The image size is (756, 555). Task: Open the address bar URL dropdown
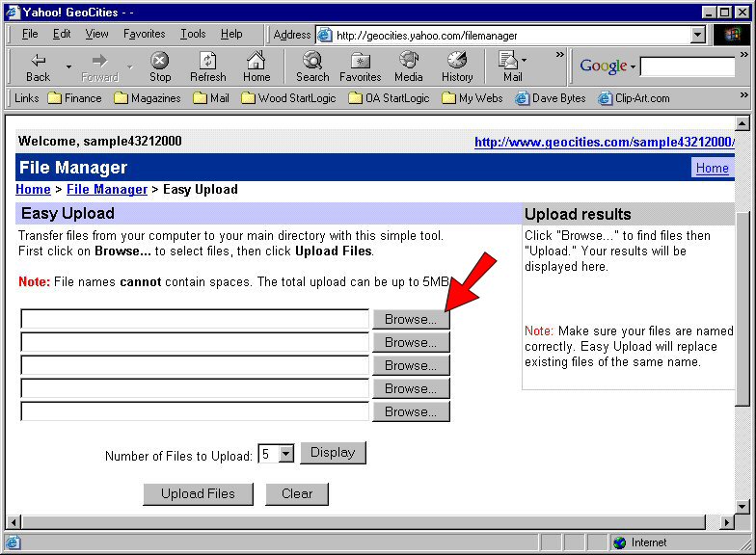[698, 35]
